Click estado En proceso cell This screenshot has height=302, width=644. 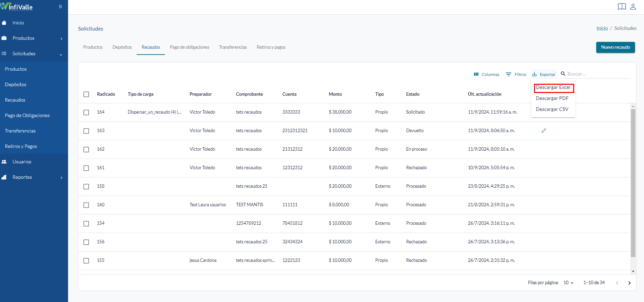click(417, 149)
